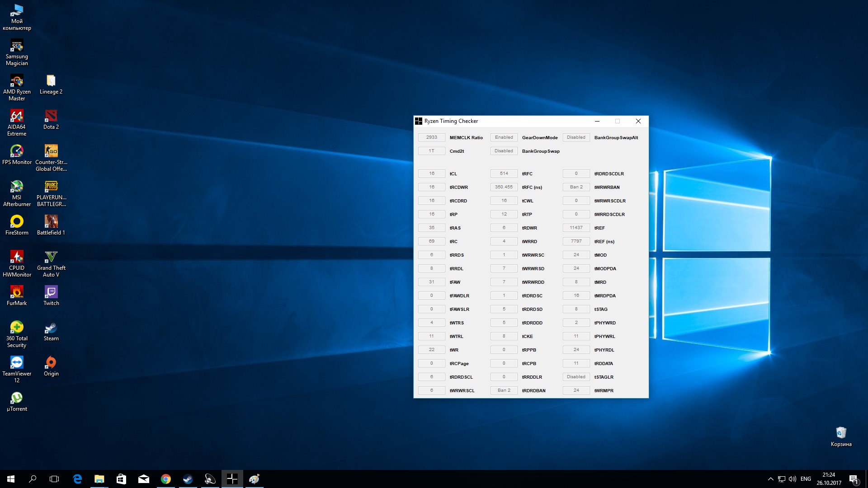Image resolution: width=868 pixels, height=488 pixels.
Task: Expand the hidden system tray icons chevron
Action: (770, 479)
